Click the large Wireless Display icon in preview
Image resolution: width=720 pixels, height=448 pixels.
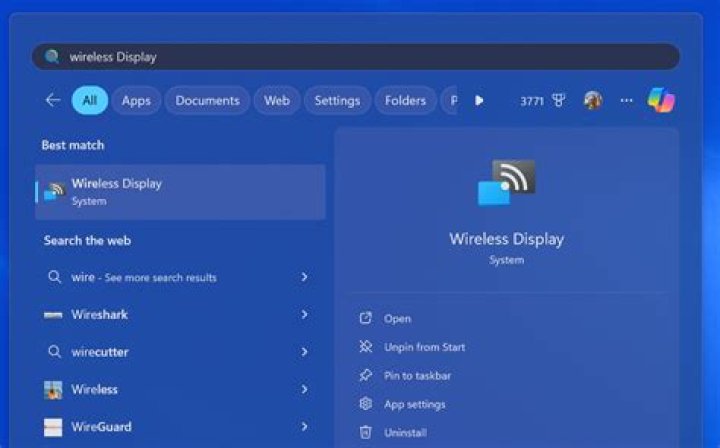[506, 182]
